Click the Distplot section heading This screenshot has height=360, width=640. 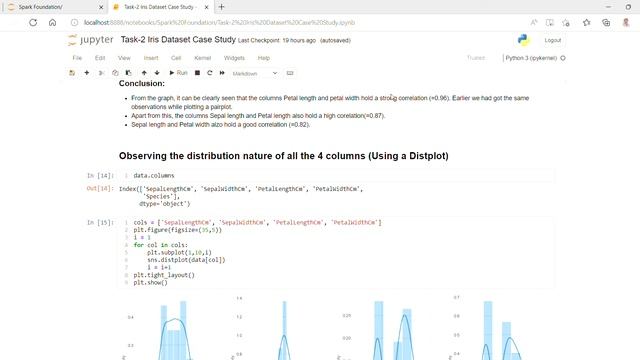tap(284, 156)
